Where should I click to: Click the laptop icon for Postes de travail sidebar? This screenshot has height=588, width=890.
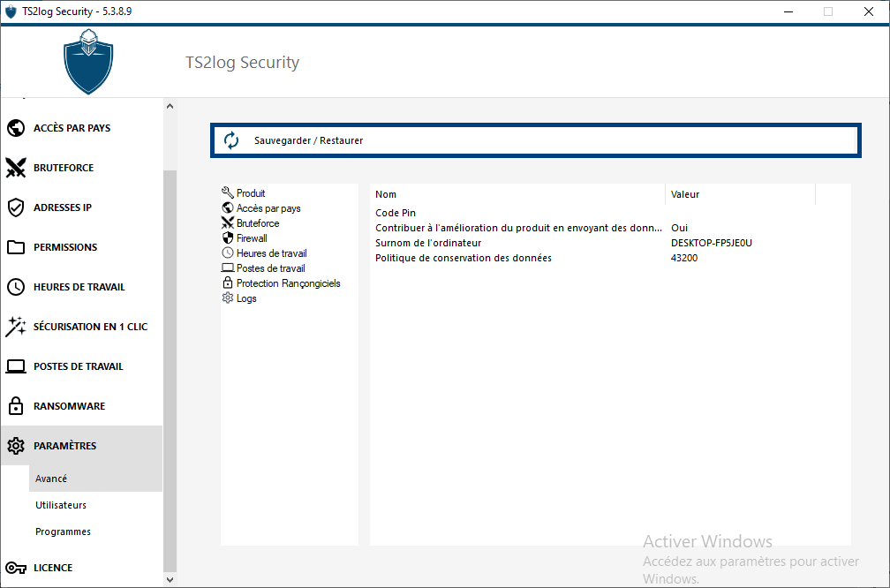(x=16, y=366)
